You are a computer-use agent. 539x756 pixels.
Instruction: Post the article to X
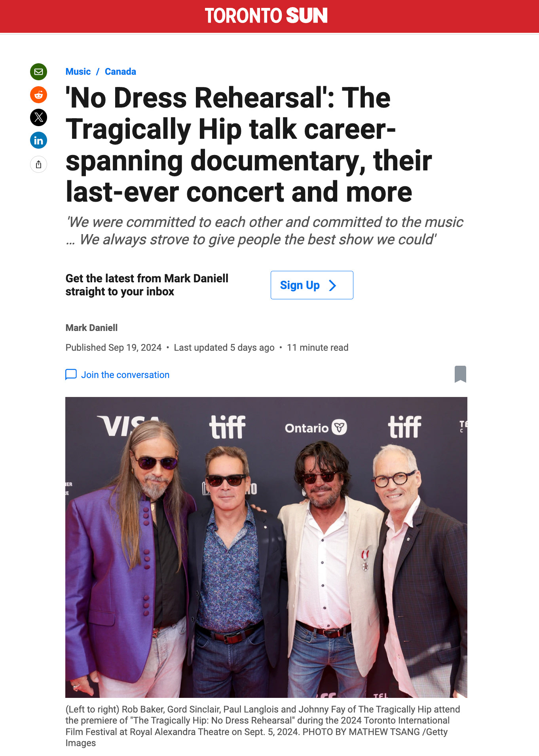(38, 117)
